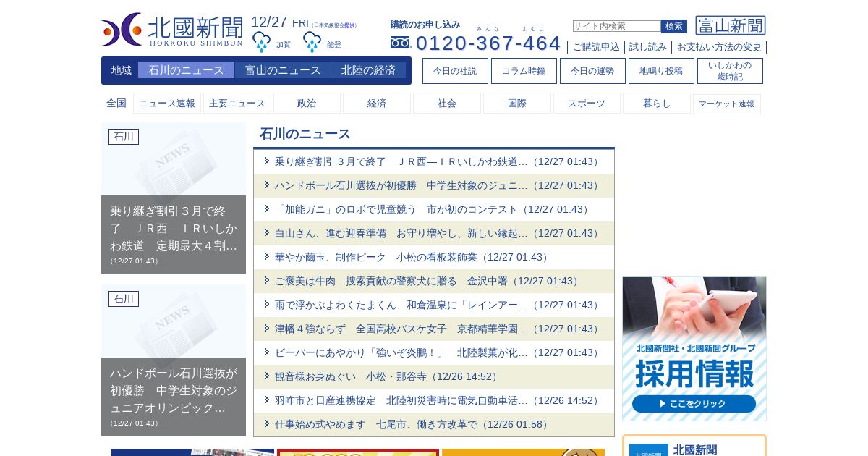Go to 主要ニュース menu item
868x456 pixels.
237,104
